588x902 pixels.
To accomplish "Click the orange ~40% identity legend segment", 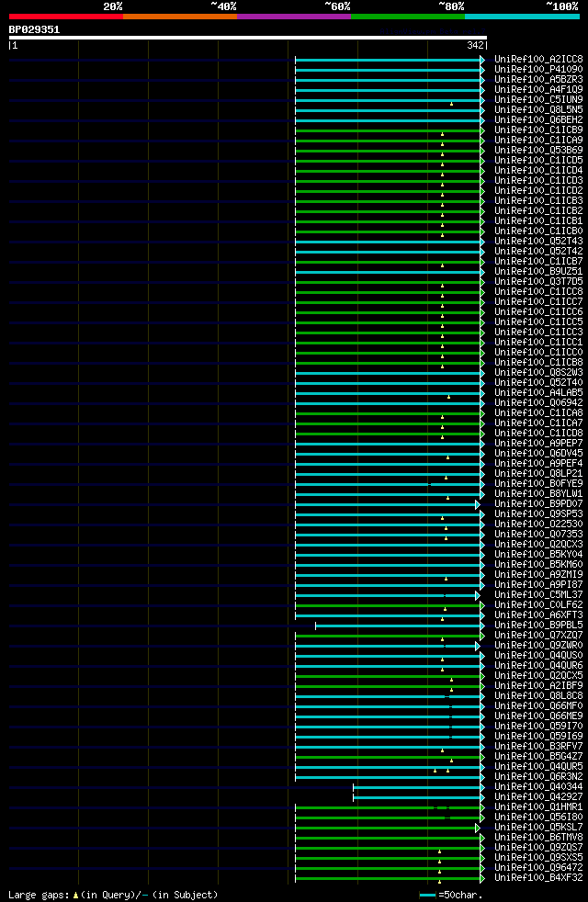I will [180, 17].
